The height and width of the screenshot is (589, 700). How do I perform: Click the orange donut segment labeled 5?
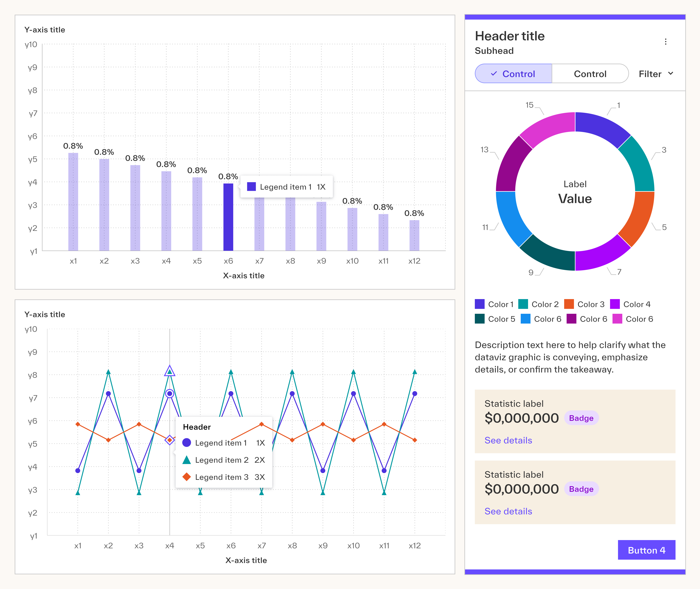[639, 218]
